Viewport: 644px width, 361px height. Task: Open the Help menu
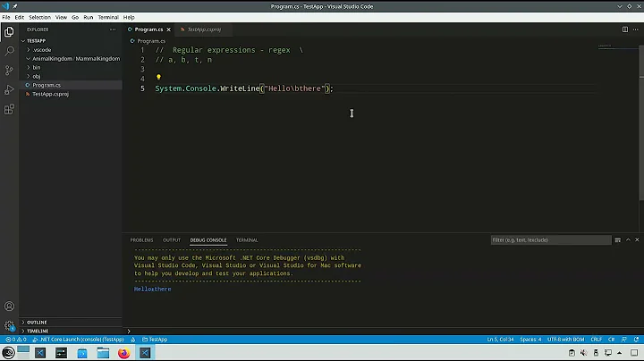coord(129,17)
